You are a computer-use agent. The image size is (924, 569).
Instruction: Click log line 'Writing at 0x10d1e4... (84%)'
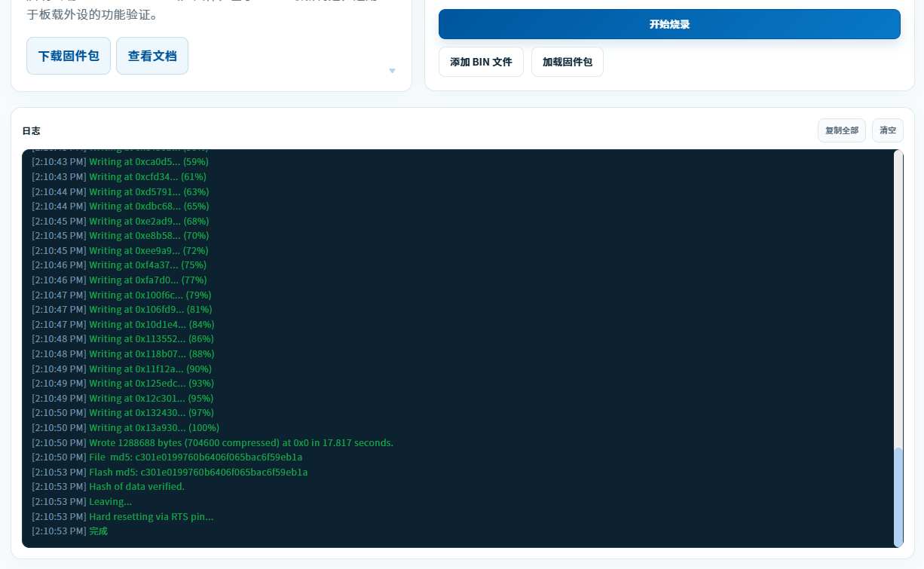point(123,325)
